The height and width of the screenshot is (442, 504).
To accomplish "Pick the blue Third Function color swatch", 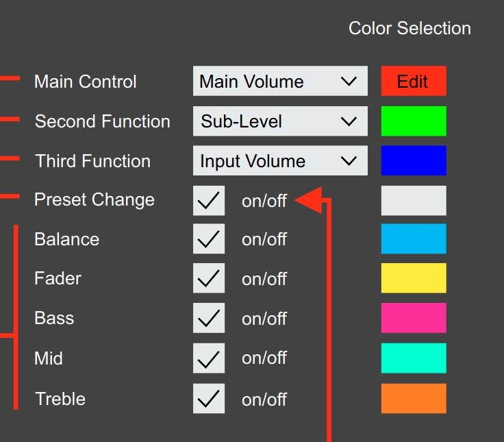I will tap(413, 160).
